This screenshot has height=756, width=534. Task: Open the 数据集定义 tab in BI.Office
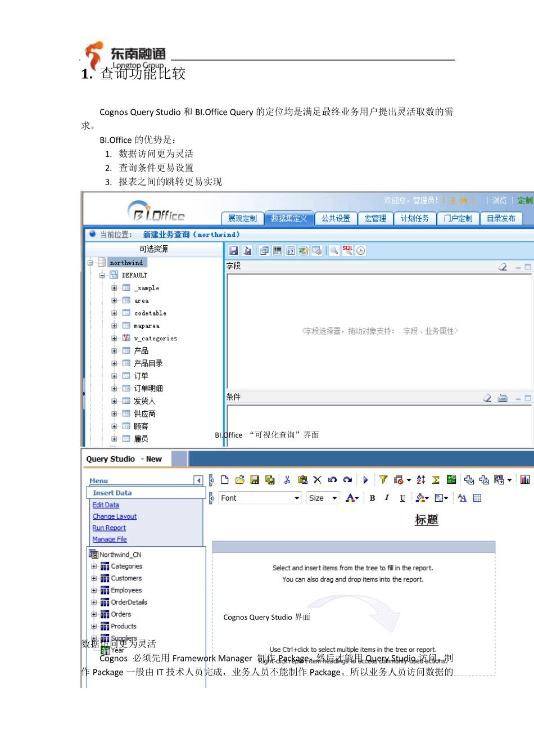point(289,218)
